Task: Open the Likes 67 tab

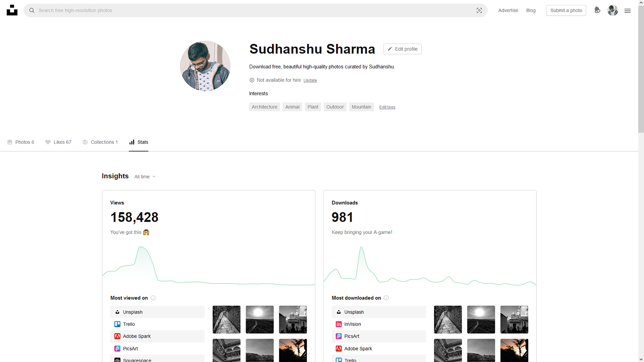Action: (58, 142)
